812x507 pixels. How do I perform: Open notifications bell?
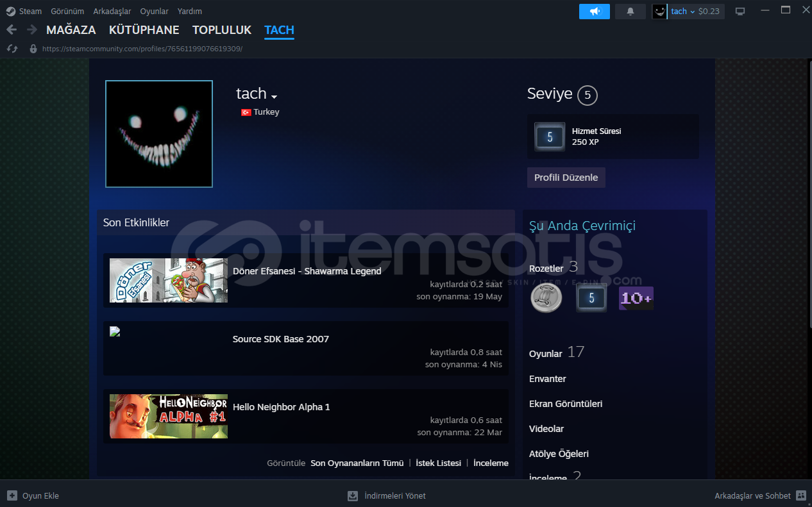[x=630, y=12]
